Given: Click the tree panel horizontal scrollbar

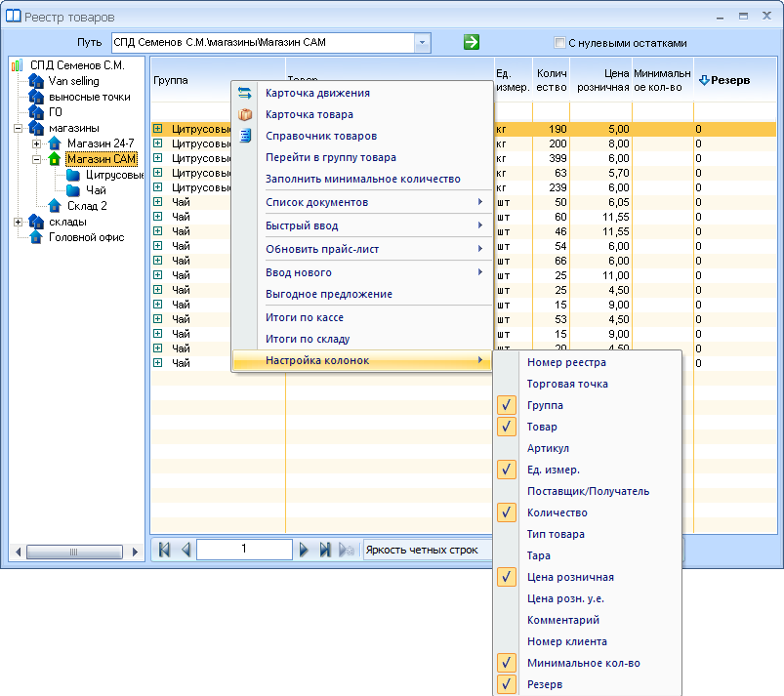Looking at the screenshot, I should (x=74, y=552).
